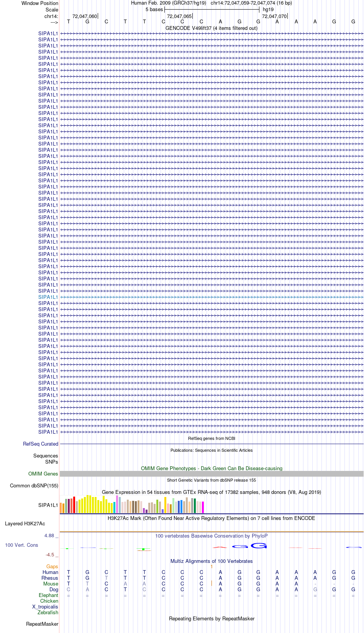
Task: Open the 100 Vert. Cons track label
Action: click(21, 545)
